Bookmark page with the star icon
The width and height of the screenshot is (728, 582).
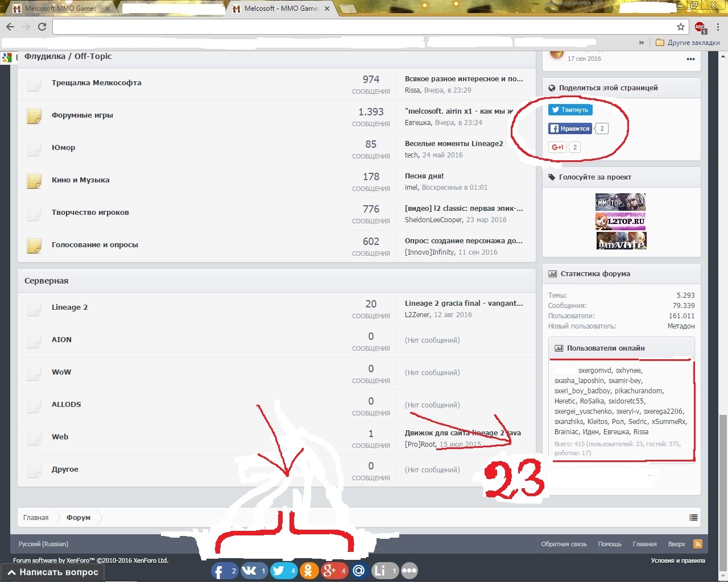[681, 27]
